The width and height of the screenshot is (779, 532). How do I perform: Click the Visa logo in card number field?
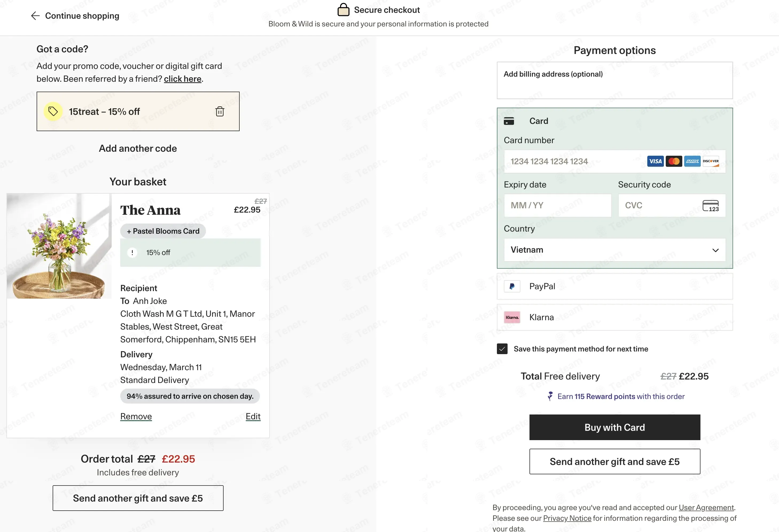655,162
